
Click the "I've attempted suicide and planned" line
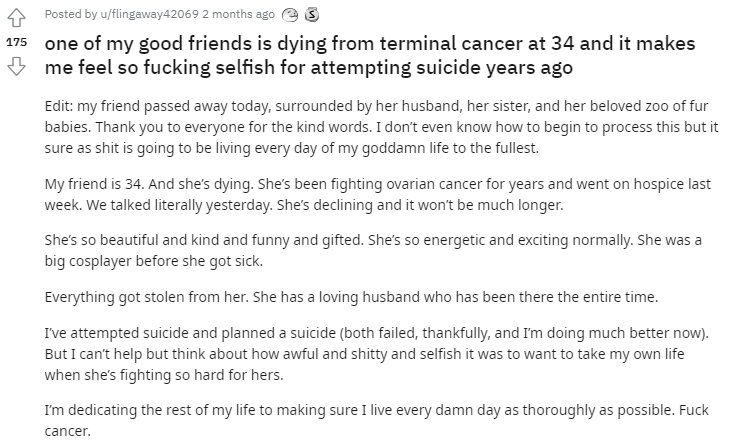(377, 333)
